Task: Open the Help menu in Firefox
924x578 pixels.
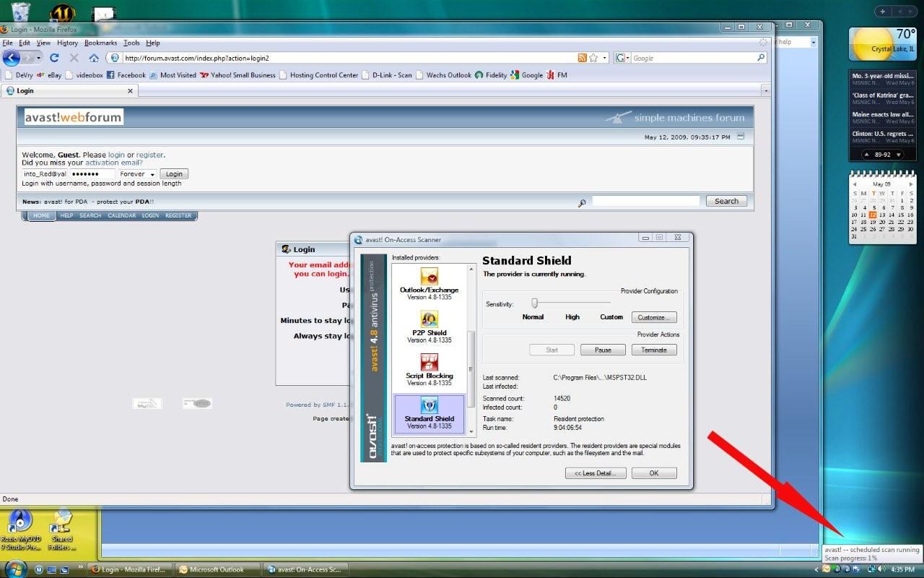Action: [153, 43]
